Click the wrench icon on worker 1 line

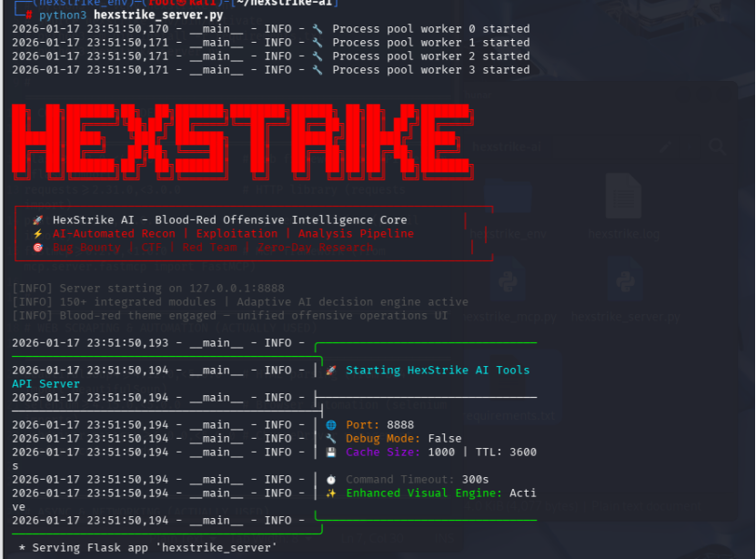pyautogui.click(x=318, y=43)
